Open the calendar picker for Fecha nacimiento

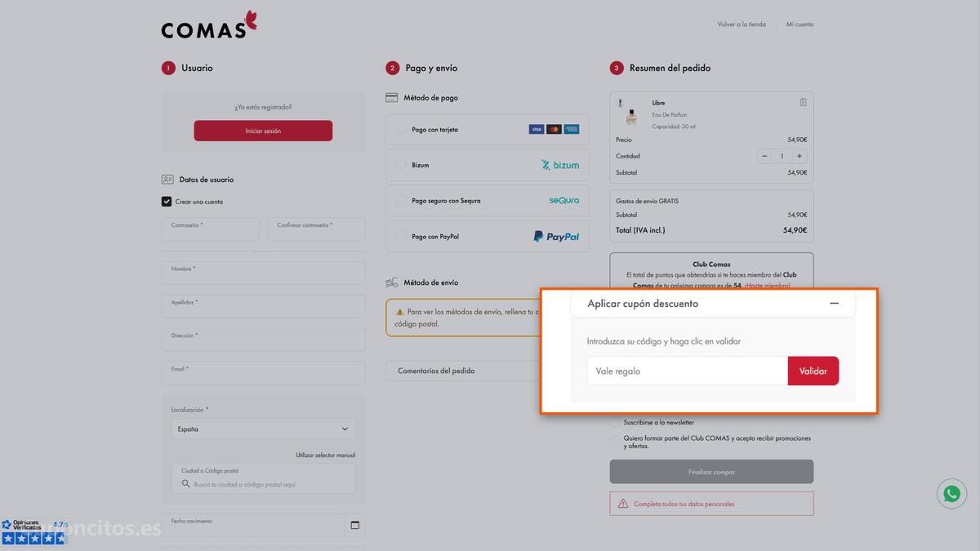(354, 525)
